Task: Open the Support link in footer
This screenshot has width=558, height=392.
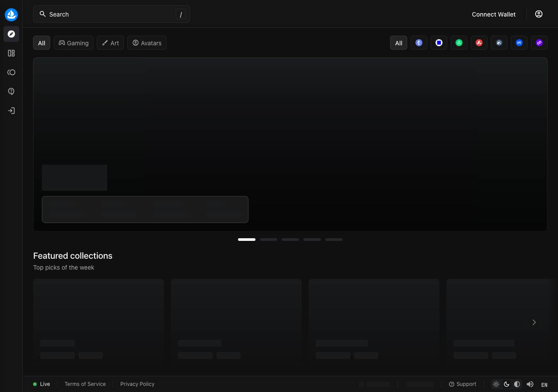Action: point(463,384)
